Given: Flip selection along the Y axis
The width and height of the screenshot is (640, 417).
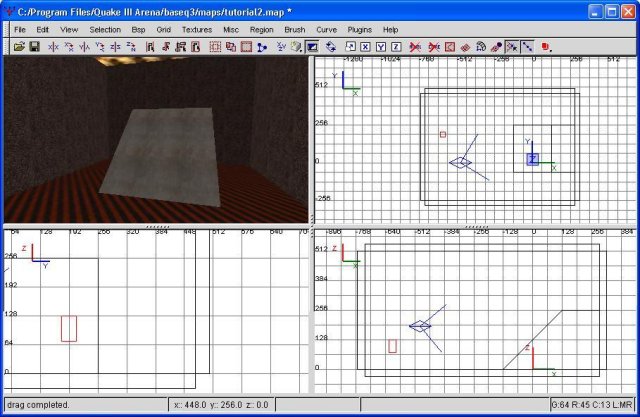Looking at the screenshot, I should tap(84, 47).
